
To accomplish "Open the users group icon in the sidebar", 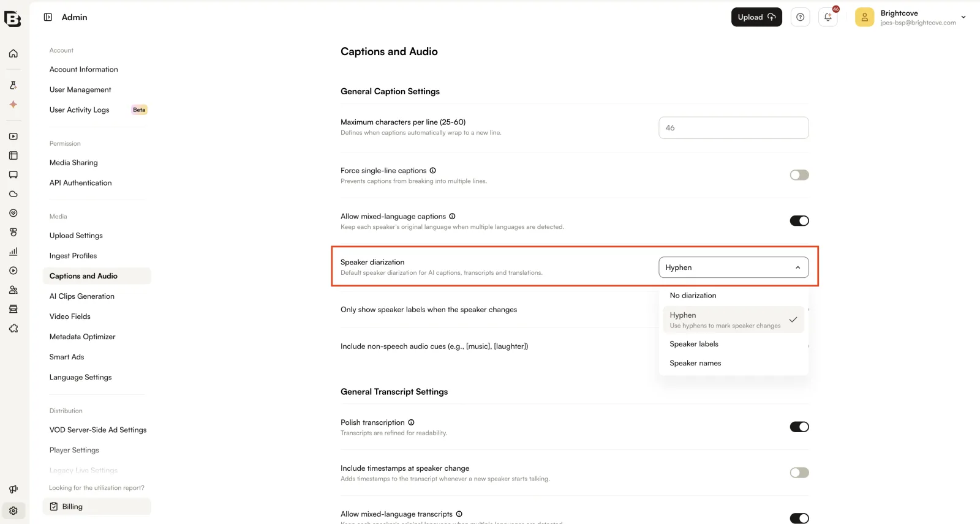I will coord(13,290).
